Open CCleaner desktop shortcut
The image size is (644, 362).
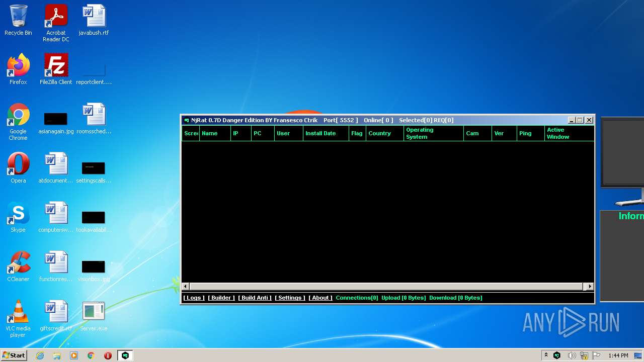[x=18, y=266]
